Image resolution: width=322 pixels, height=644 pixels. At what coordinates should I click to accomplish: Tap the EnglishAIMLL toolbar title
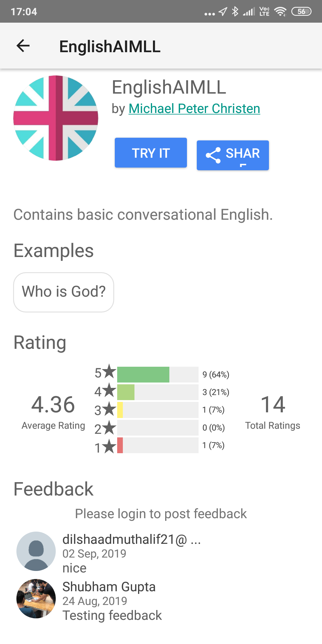[x=110, y=47]
